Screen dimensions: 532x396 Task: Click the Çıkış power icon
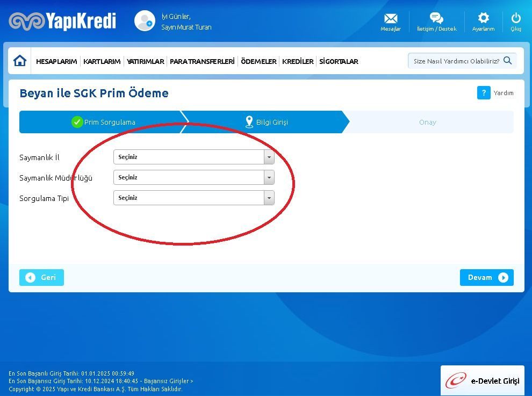coord(516,18)
